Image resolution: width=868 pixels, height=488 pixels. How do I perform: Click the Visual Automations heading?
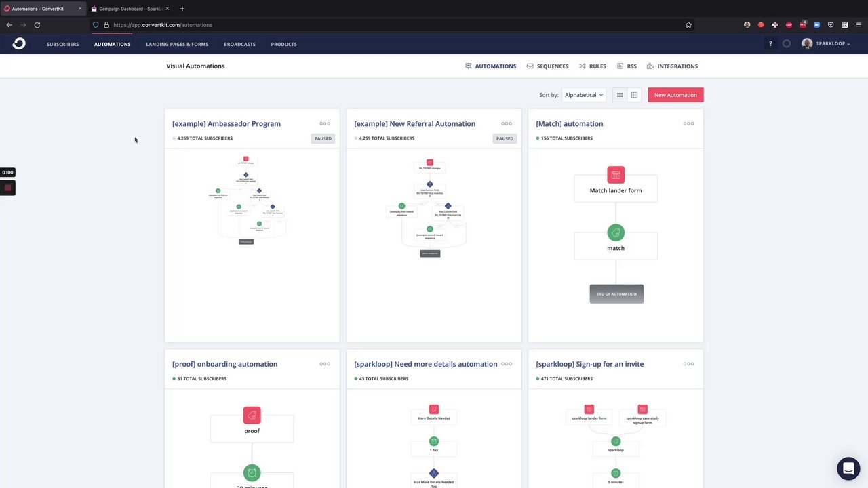195,66
